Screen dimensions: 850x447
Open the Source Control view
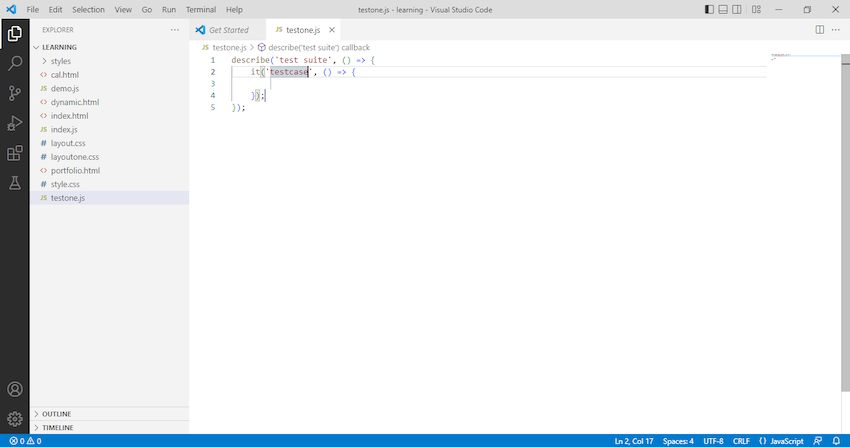[x=15, y=93]
